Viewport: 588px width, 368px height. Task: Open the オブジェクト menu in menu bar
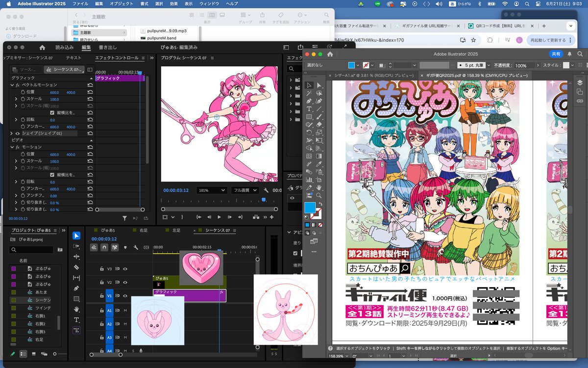pyautogui.click(x=121, y=4)
